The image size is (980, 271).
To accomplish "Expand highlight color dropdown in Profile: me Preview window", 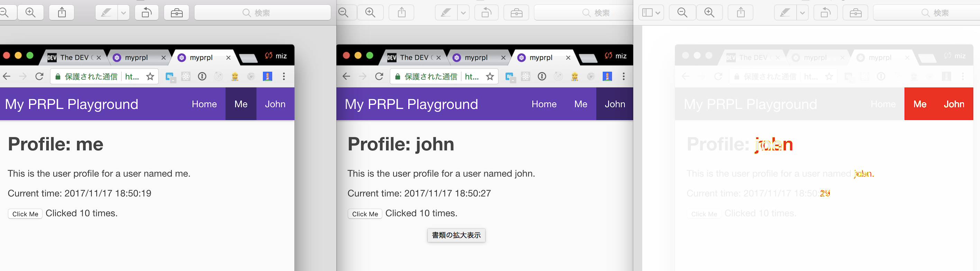I will (x=123, y=12).
